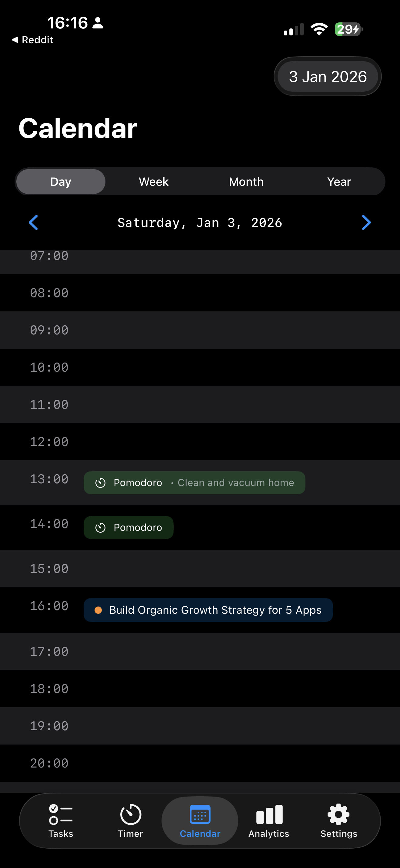Return to Reddit via back link
This screenshot has width=400, height=868.
(33, 39)
